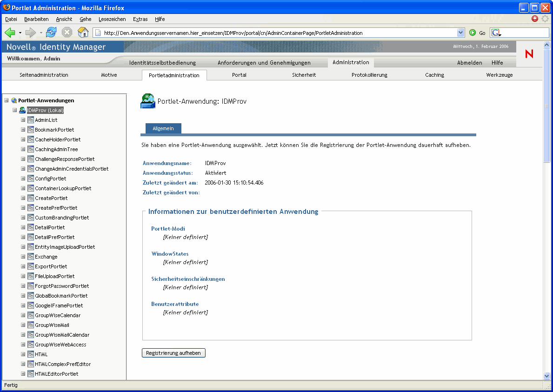Click into the URL address field
Viewport: 553px width, 392px height.
coord(279,33)
